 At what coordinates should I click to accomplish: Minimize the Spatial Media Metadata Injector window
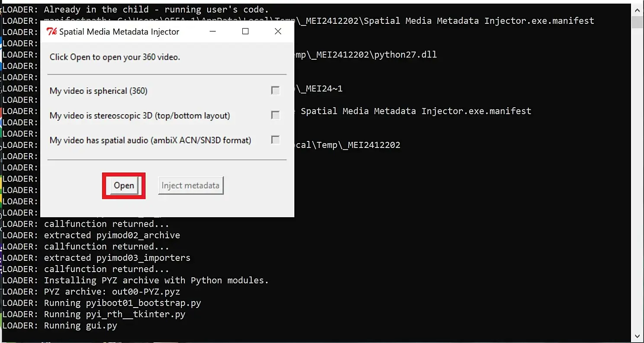(213, 31)
